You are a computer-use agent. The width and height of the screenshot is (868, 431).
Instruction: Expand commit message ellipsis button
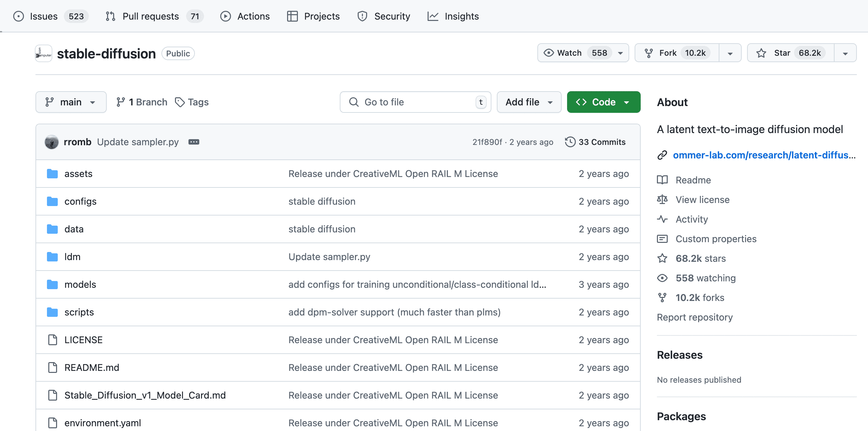194,142
